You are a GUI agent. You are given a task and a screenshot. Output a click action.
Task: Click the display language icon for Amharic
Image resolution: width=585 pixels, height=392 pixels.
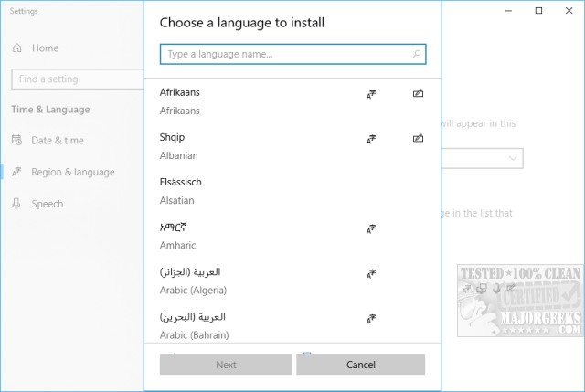tap(371, 228)
